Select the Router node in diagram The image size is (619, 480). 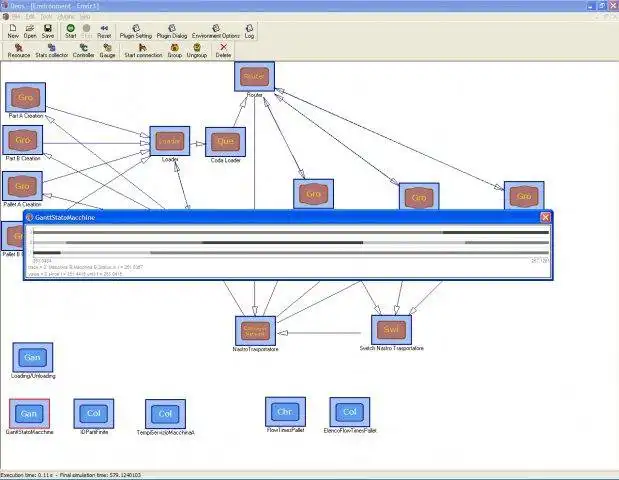pos(254,76)
